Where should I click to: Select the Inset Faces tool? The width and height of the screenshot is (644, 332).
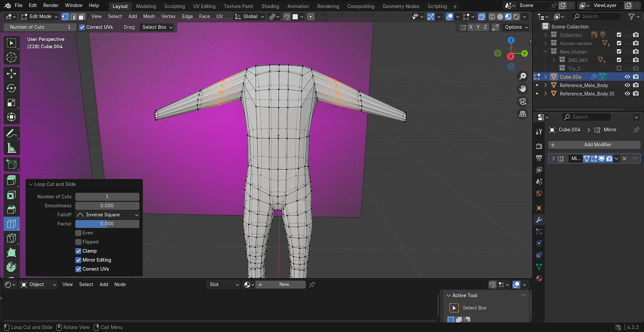click(11, 195)
